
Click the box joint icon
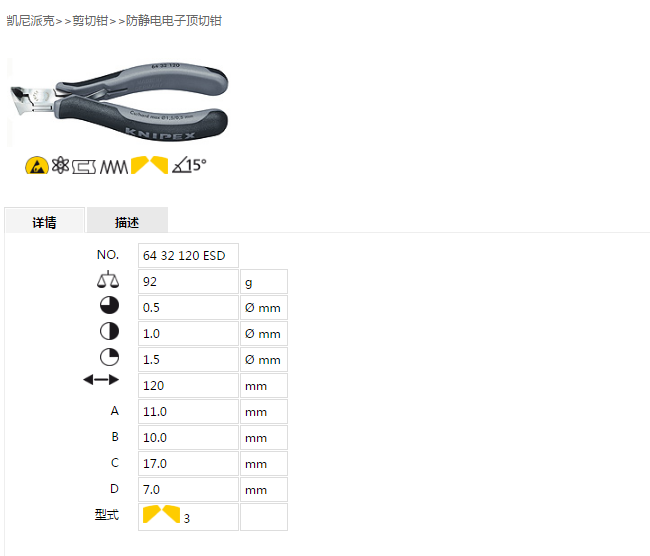click(x=84, y=167)
